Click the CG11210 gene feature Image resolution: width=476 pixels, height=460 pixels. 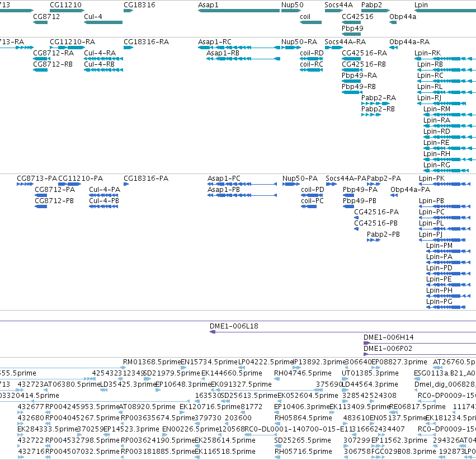point(67,11)
